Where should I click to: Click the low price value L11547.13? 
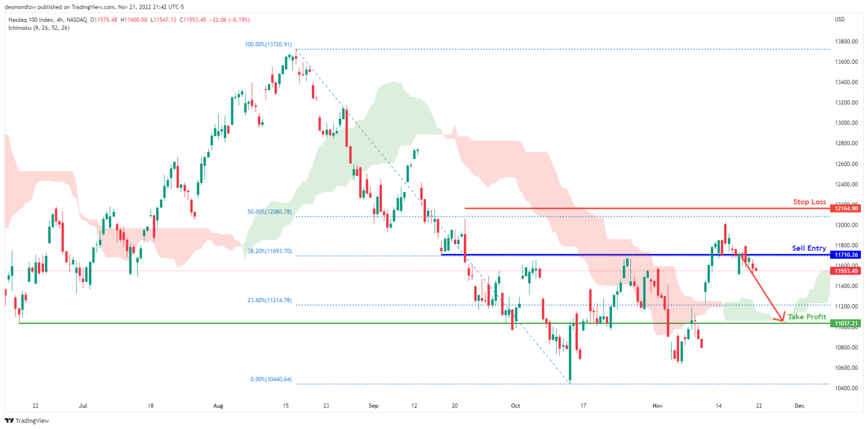click(163, 20)
